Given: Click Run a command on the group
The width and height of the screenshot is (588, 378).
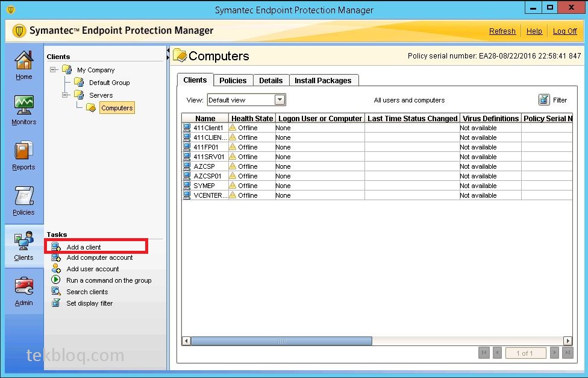Looking at the screenshot, I should click(109, 280).
